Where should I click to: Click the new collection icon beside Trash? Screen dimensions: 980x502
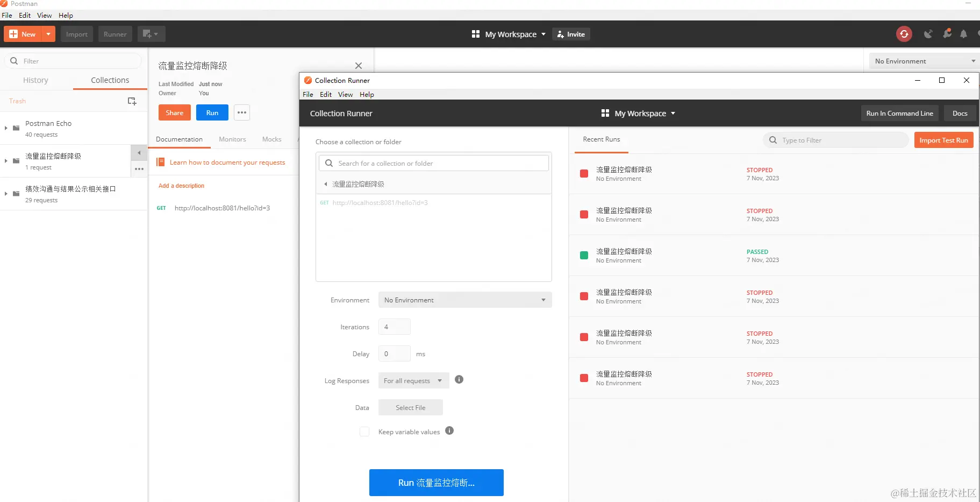tap(132, 101)
